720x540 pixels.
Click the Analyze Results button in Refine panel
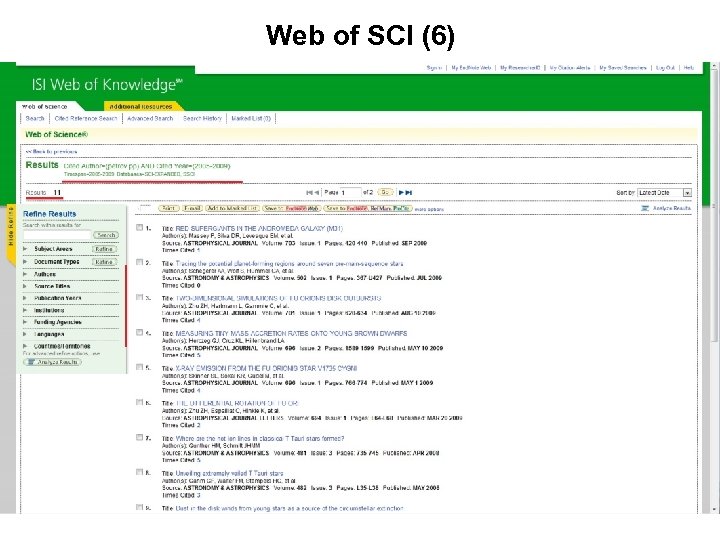coord(52,362)
